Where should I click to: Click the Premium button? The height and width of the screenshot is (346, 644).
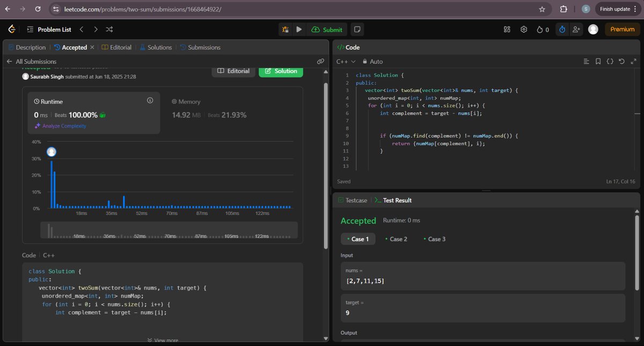coord(623,30)
